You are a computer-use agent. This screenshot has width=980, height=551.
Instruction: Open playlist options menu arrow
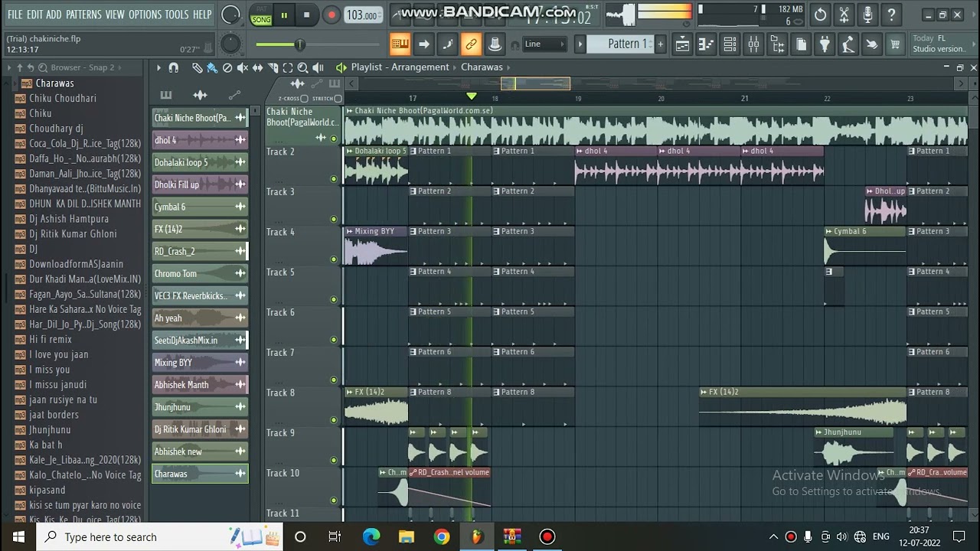[x=158, y=68]
